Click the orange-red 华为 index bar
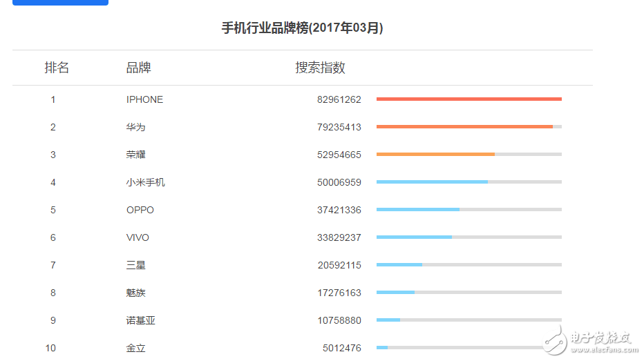The width and height of the screenshot is (644, 361). coord(464,127)
